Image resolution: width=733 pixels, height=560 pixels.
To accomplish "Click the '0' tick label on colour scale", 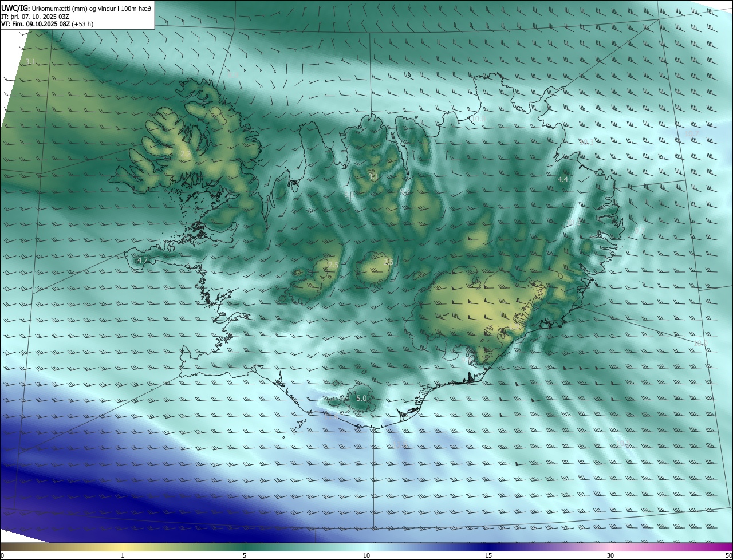I will coord(2,555).
